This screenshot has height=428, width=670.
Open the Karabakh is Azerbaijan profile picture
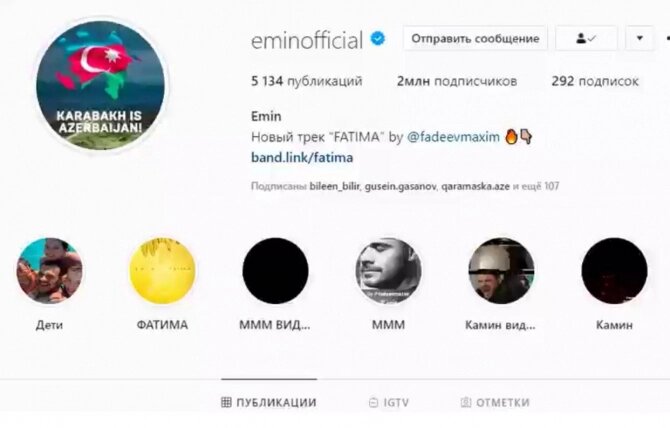[101, 85]
